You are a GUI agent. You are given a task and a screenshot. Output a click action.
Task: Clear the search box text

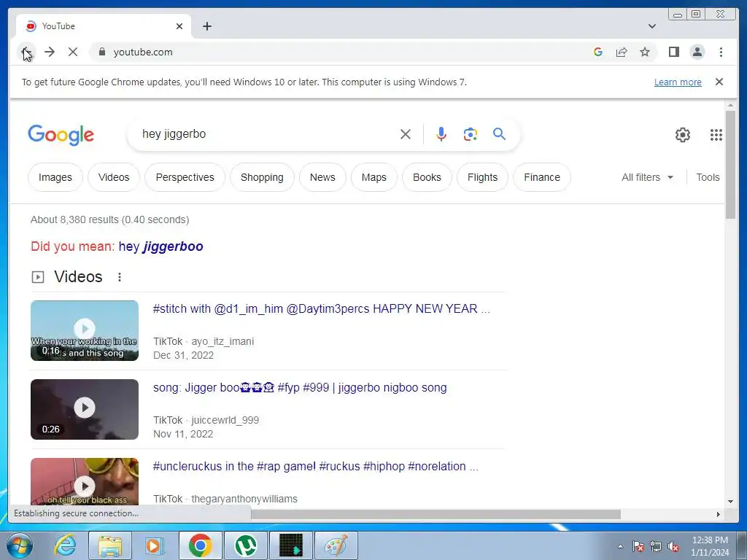tap(406, 134)
